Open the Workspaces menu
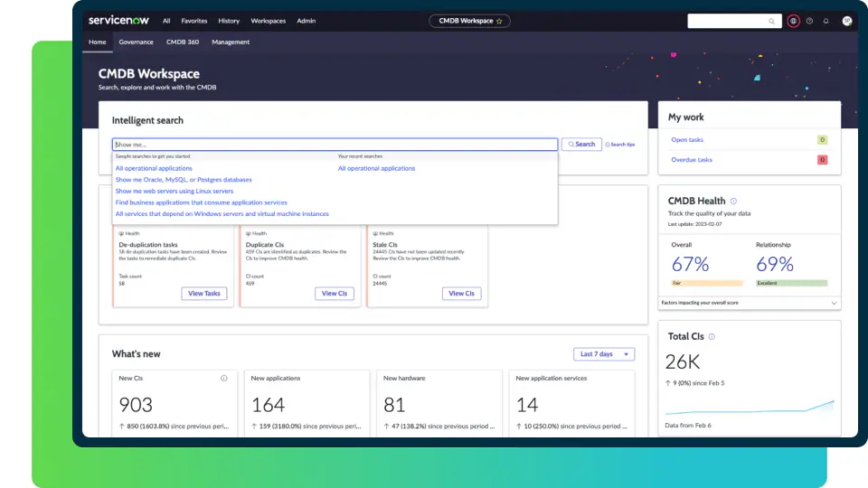This screenshot has width=868, height=488. [x=268, y=21]
